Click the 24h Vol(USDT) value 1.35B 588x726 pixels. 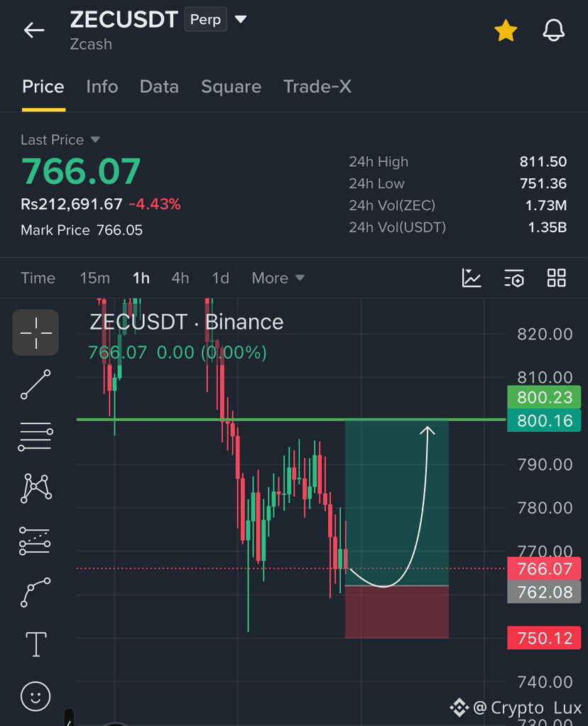pos(548,227)
